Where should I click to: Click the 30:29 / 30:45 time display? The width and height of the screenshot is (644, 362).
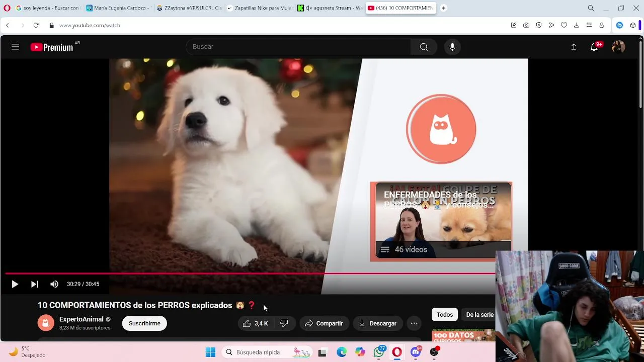click(x=83, y=284)
